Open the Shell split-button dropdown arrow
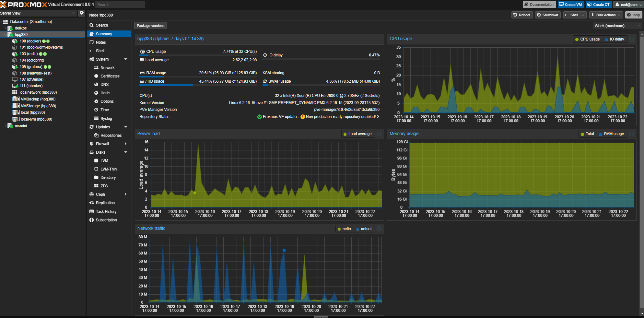 (x=583, y=15)
